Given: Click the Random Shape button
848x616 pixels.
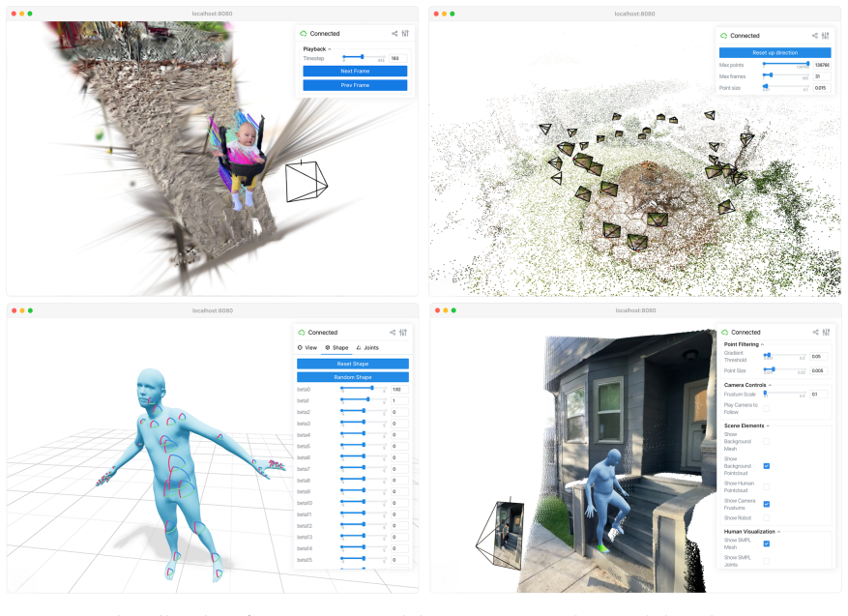Looking at the screenshot, I should point(353,377).
